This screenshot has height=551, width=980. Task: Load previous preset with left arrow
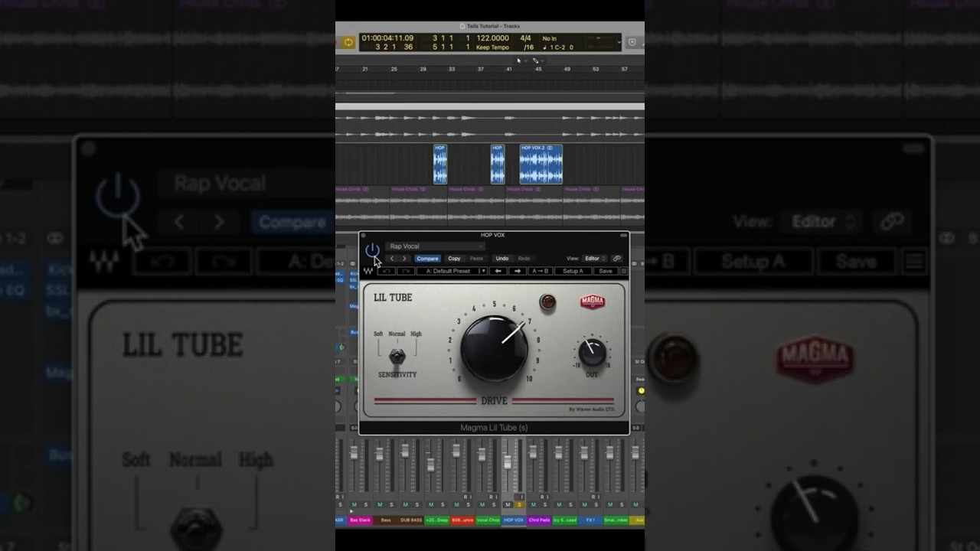[x=498, y=271]
